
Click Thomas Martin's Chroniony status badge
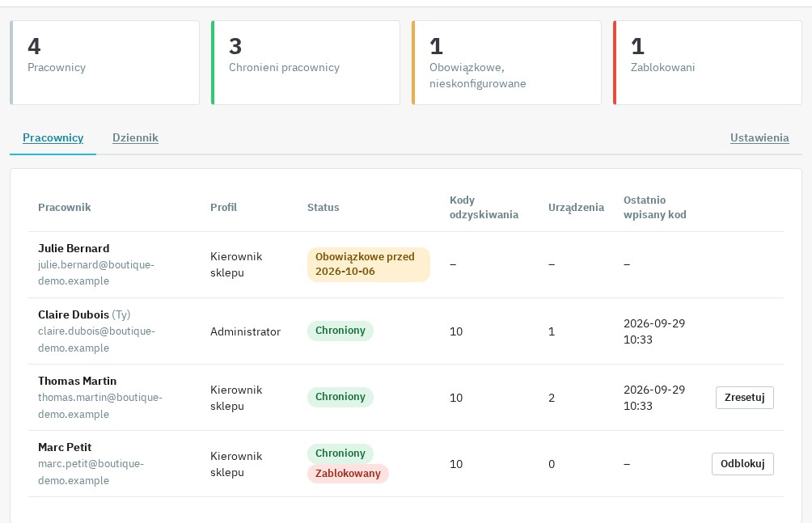coord(340,397)
